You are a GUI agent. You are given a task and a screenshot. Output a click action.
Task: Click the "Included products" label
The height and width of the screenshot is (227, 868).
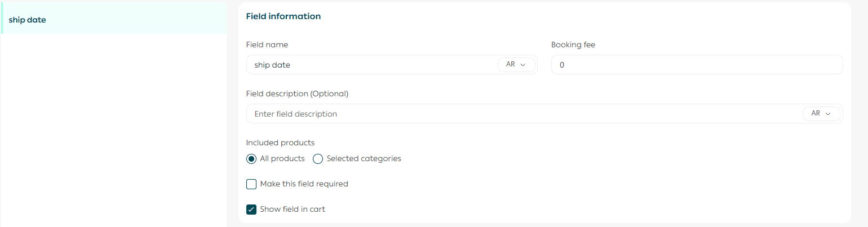(x=280, y=143)
